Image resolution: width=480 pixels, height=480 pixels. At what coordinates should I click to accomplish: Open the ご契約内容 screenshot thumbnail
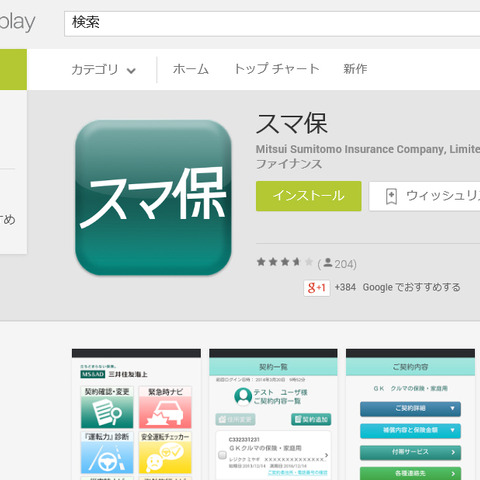pyautogui.click(x=410, y=414)
